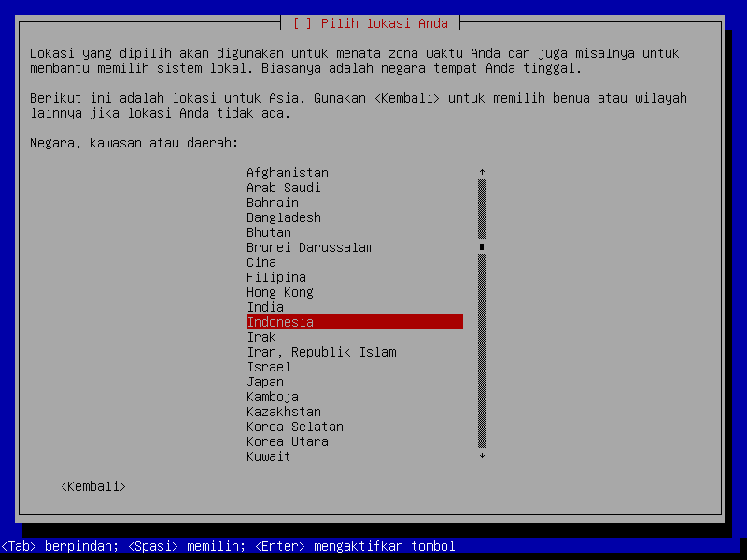Viewport: 747px width, 560px height.
Task: Select Filipina from the list
Action: (x=276, y=277)
